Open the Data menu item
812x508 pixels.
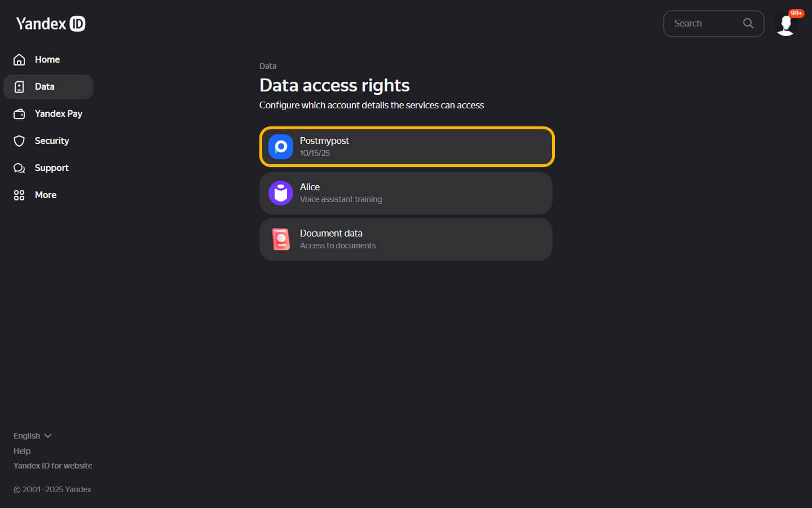[x=45, y=87]
